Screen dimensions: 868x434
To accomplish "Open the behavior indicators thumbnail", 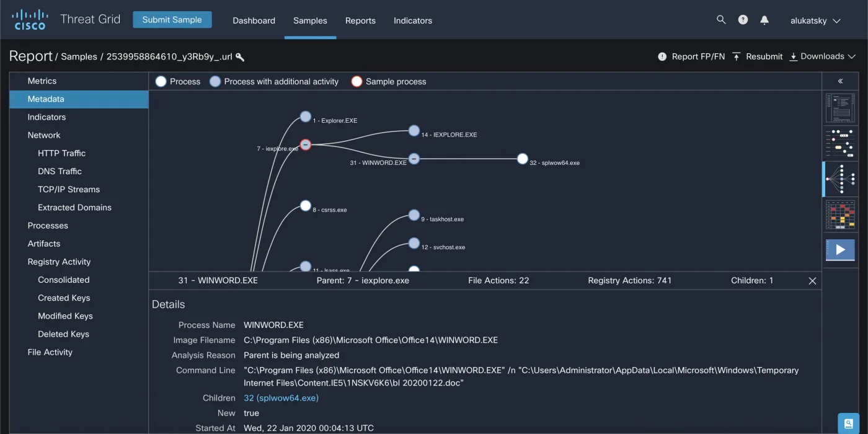I will (840, 143).
